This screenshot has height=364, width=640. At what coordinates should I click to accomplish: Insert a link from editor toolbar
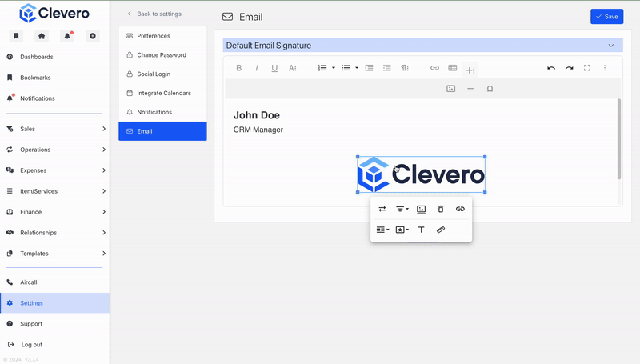pyautogui.click(x=434, y=68)
